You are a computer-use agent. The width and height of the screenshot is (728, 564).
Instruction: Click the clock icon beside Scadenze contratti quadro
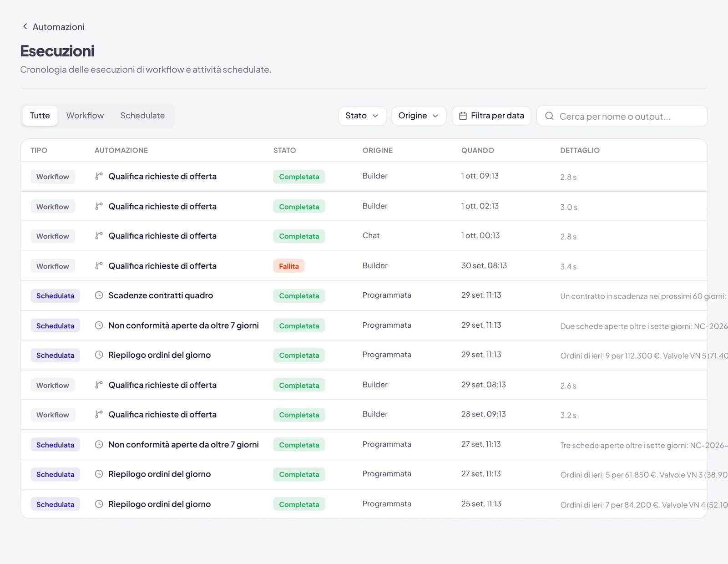(x=99, y=295)
